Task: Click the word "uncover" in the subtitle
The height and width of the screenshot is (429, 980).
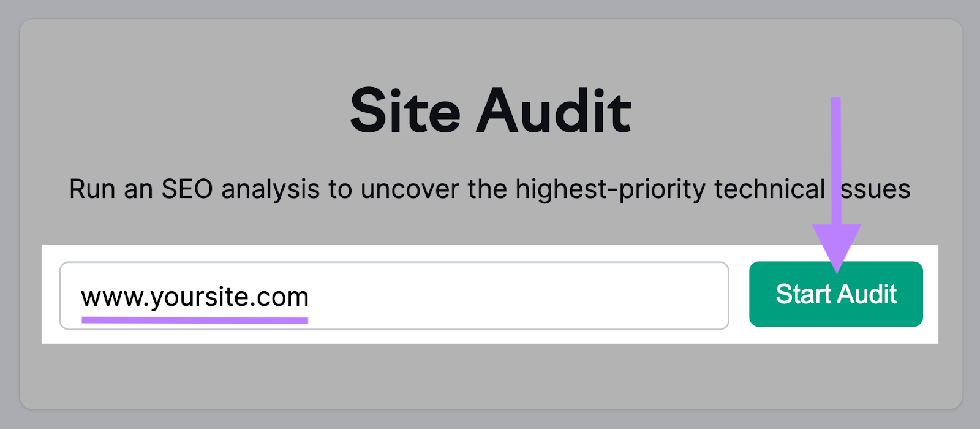Action: tap(410, 189)
